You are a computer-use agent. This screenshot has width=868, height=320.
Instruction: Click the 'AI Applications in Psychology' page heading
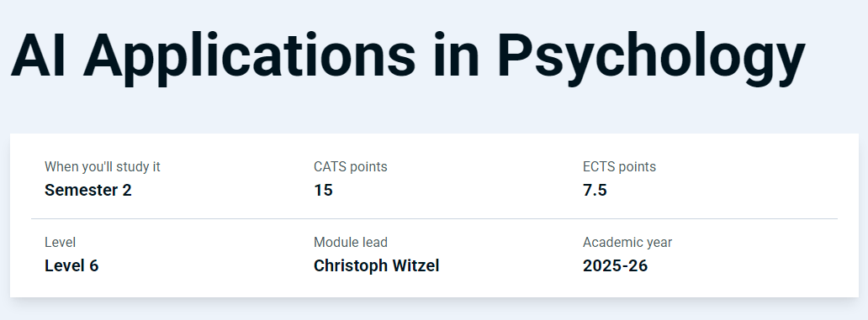[x=408, y=57]
